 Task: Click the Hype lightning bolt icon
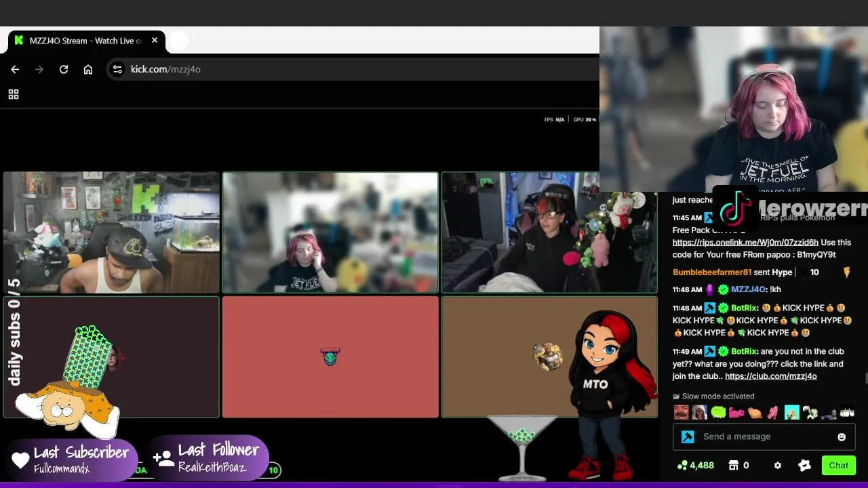click(x=846, y=272)
